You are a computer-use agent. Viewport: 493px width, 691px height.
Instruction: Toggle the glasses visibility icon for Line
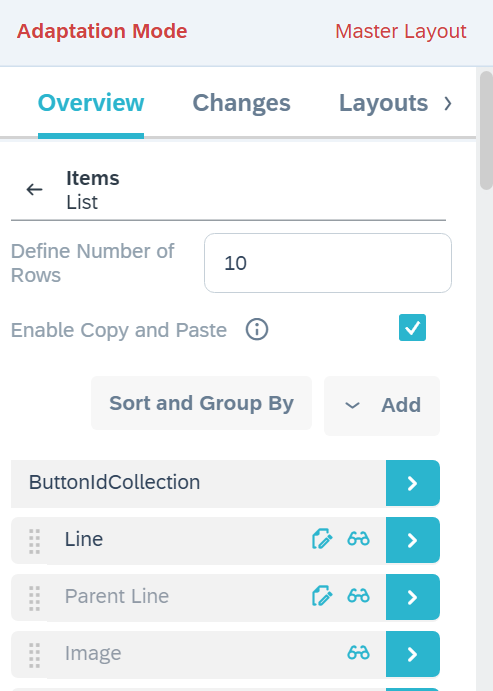click(358, 539)
